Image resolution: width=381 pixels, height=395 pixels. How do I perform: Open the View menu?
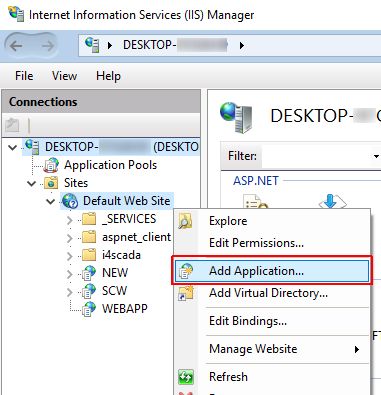tap(64, 76)
